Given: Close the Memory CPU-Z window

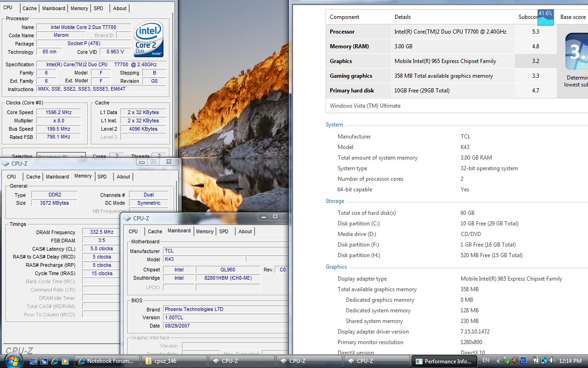Looking at the screenshot, I should click(169, 162).
